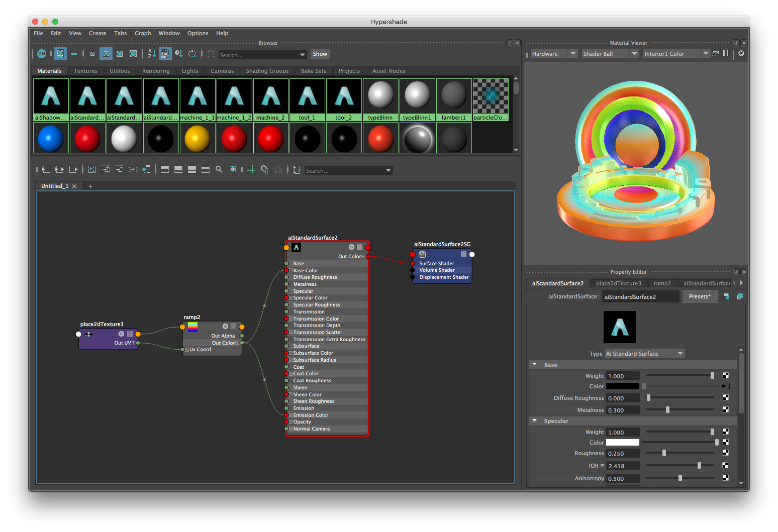Viewport: 778px width, 532px height.
Task: Set nodes to connected view mode
Action: pyautogui.click(x=178, y=170)
